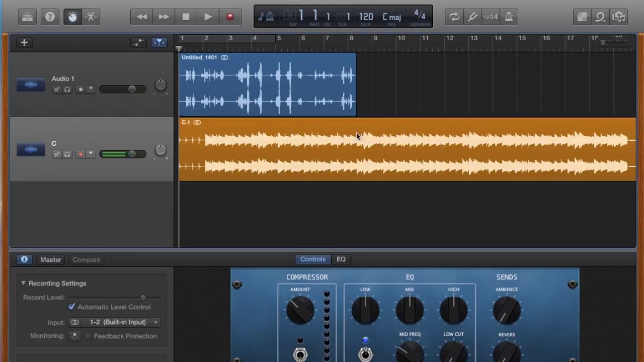This screenshot has height=362, width=644.
Task: Open the 1-2 (Built-in Input) dropdown
Action: (x=122, y=322)
